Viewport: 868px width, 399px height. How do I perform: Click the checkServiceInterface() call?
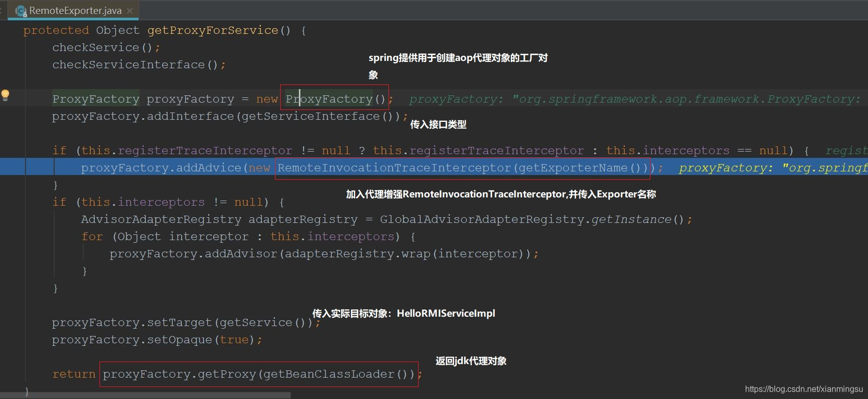point(135,65)
